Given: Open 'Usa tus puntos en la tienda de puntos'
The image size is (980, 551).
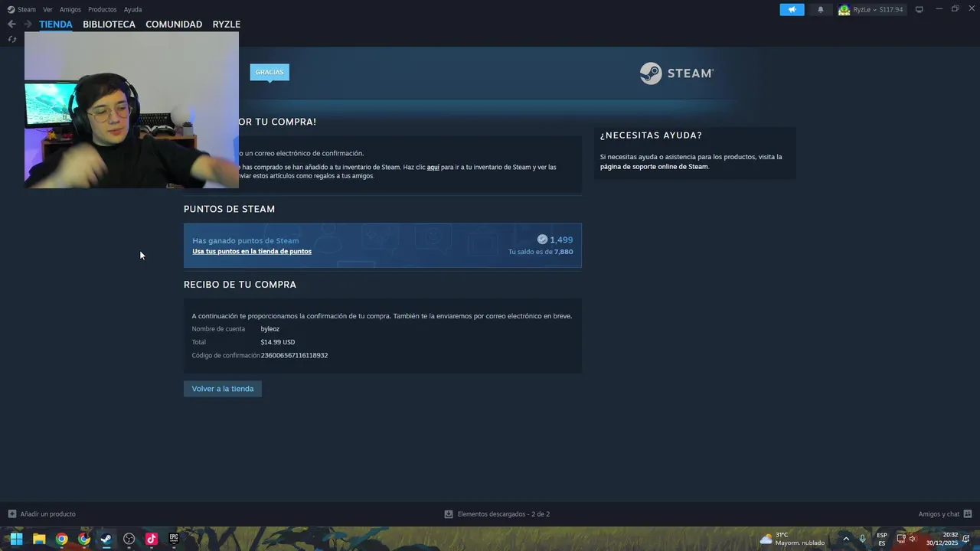Looking at the screenshot, I should point(252,251).
